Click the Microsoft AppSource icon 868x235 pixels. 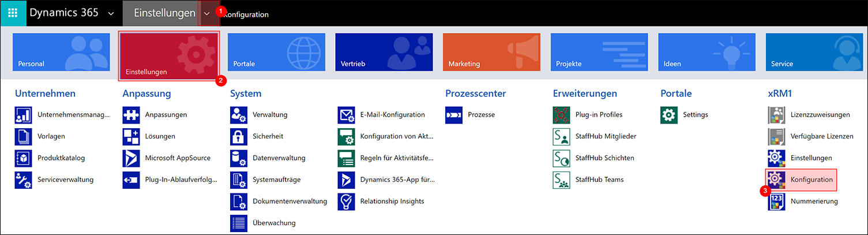[x=131, y=158]
